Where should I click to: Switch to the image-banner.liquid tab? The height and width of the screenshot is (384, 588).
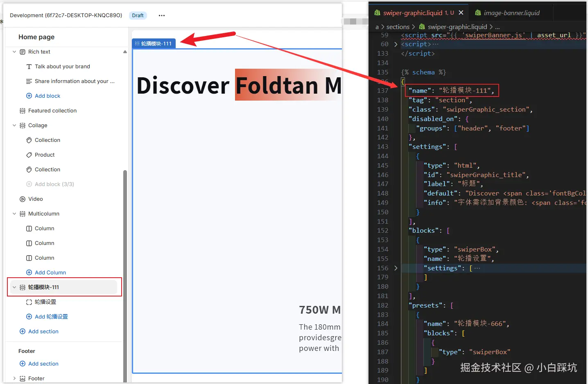511,13
